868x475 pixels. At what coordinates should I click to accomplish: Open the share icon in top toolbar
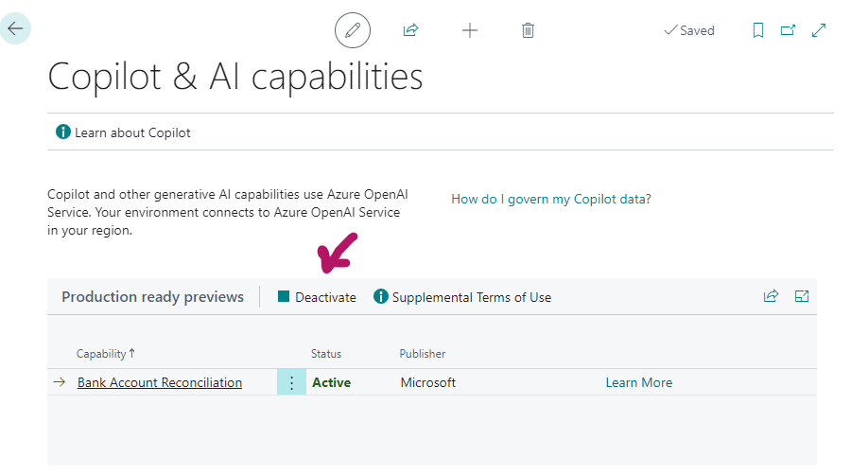click(410, 30)
